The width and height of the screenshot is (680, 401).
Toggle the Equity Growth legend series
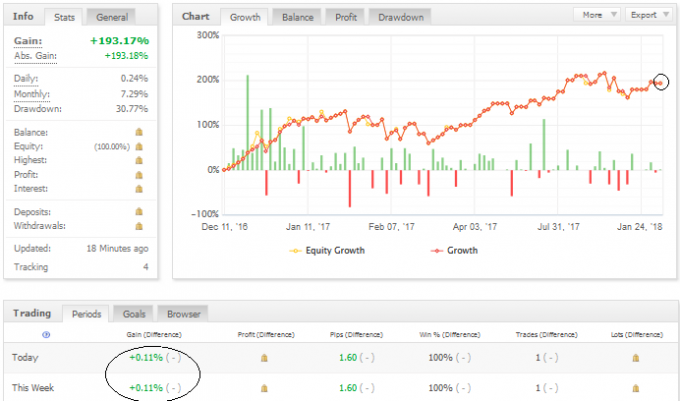(x=327, y=251)
